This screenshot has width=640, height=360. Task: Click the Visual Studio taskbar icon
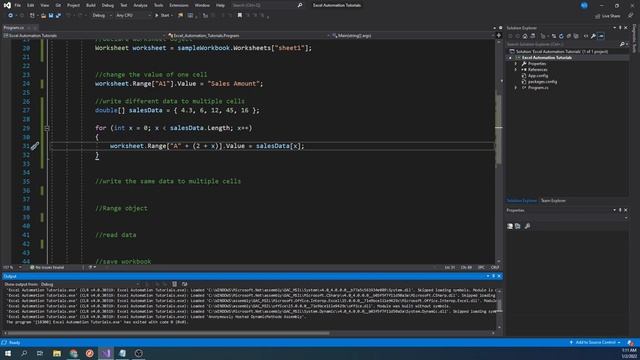[106, 353]
